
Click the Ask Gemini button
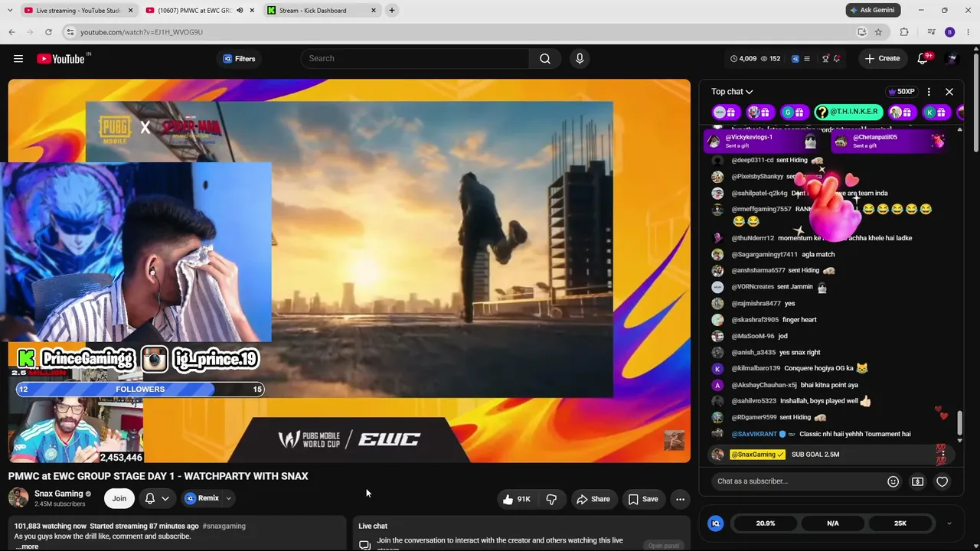(x=874, y=10)
